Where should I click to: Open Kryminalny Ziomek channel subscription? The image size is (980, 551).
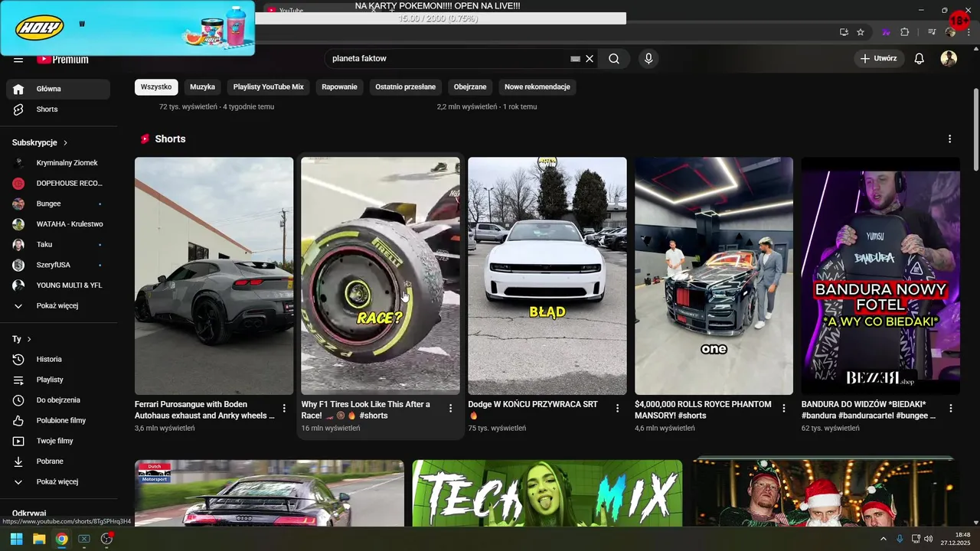point(58,163)
